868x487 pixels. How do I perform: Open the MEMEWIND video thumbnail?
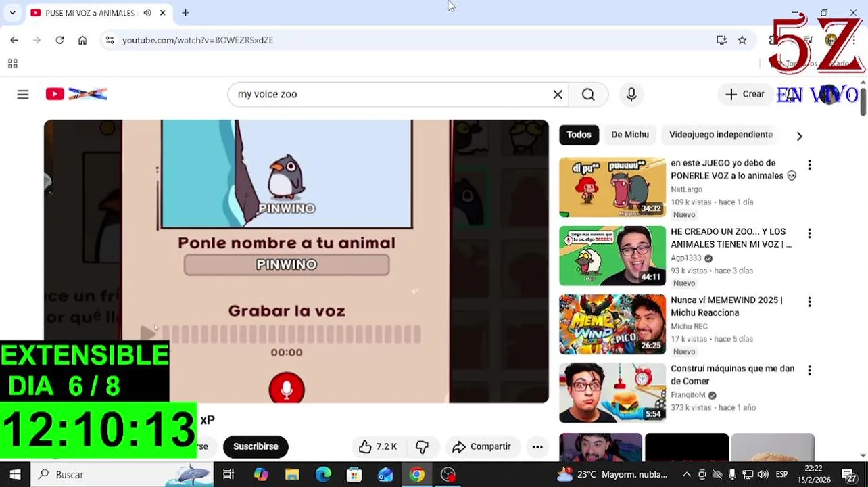612,324
